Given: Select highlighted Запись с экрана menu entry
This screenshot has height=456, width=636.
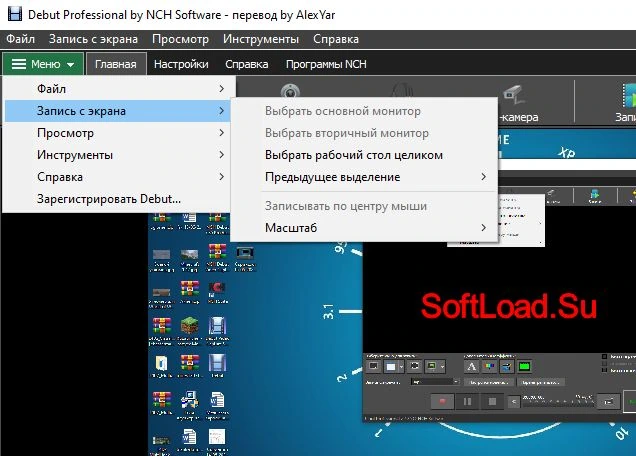Looking at the screenshot, I should point(118,111).
